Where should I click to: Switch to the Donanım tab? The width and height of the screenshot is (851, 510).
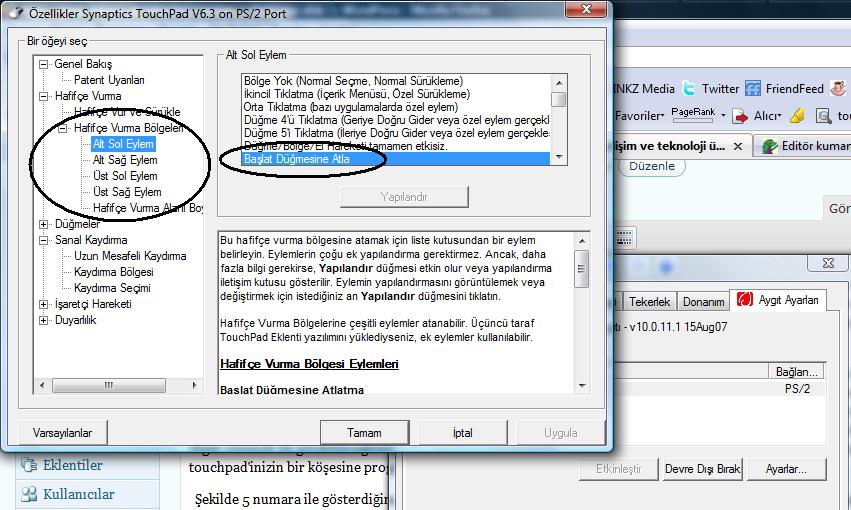point(704,302)
